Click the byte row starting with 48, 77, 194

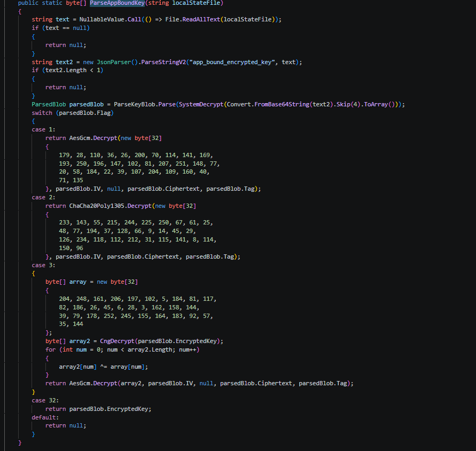point(128,231)
